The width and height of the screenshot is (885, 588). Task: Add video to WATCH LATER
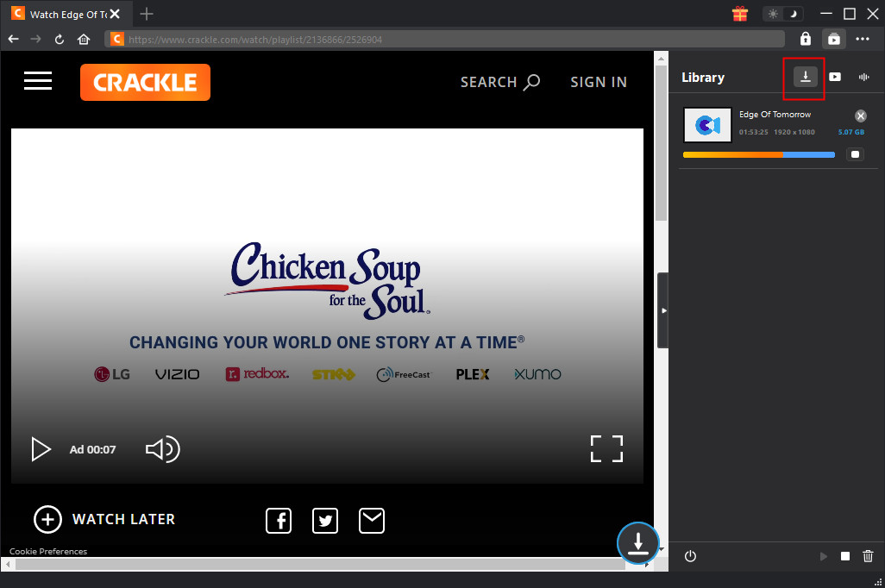pyautogui.click(x=104, y=519)
